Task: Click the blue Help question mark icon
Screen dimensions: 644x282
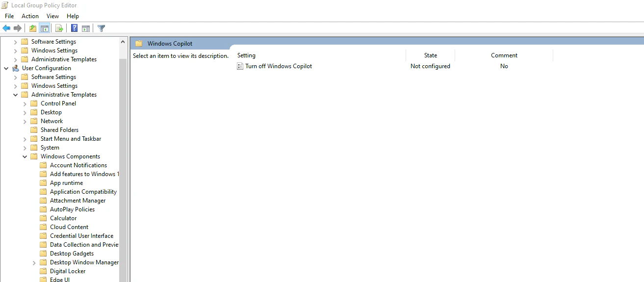Action: coord(75,28)
